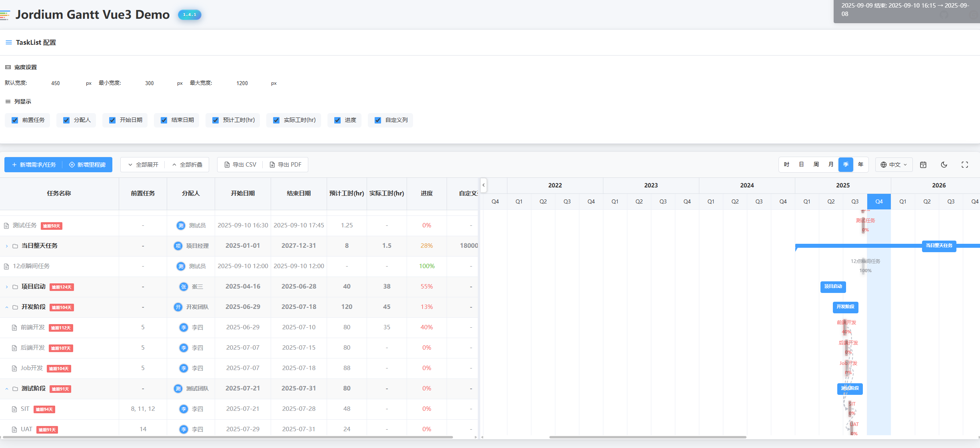Expand the 项目启动 task group

click(7, 287)
